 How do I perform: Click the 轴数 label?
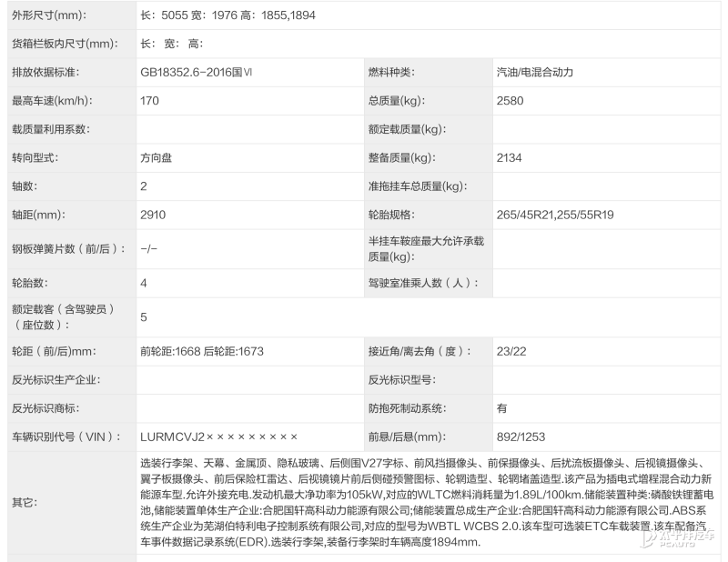[x=25, y=186]
